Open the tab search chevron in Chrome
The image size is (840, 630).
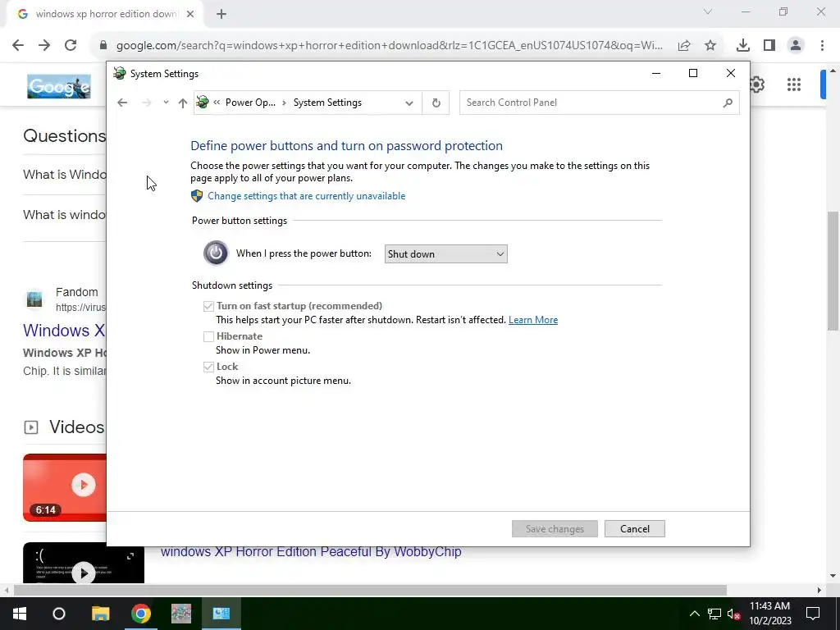[708, 11]
